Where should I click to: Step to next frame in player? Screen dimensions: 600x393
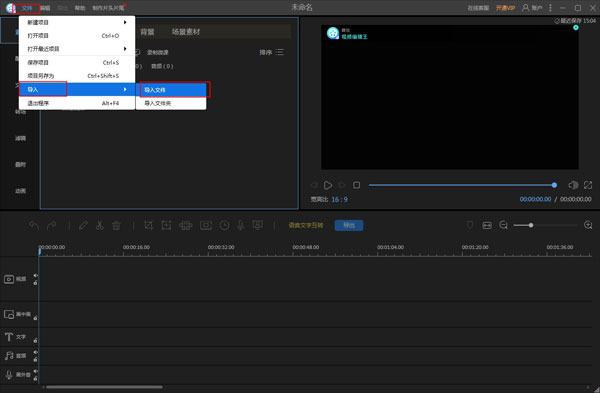342,185
